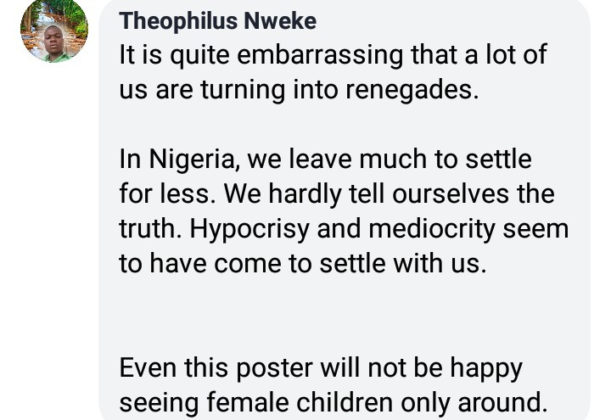Click the word "Nigeria" in the comment
Screen dimensions: 611x420
(x=188, y=159)
